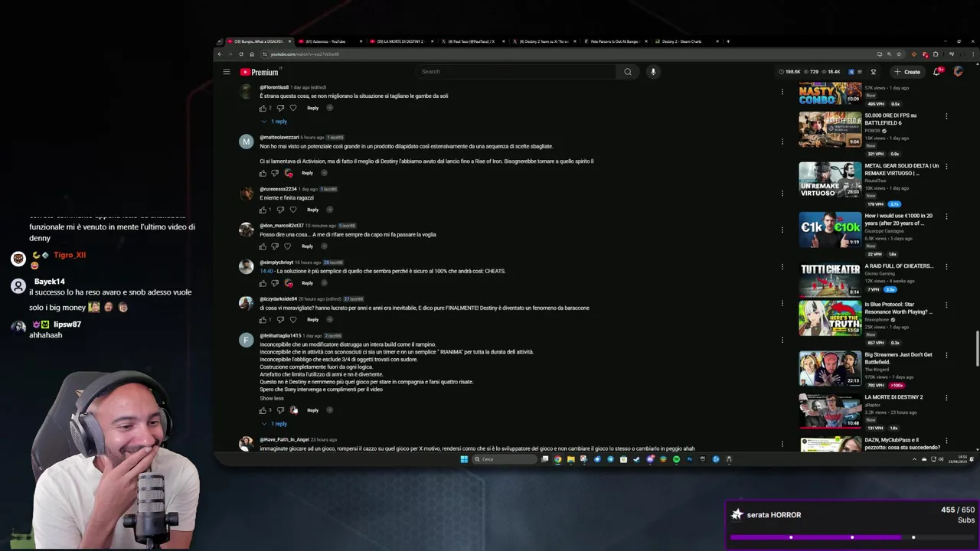Reply to @don_marco82ct37 comment

point(307,246)
